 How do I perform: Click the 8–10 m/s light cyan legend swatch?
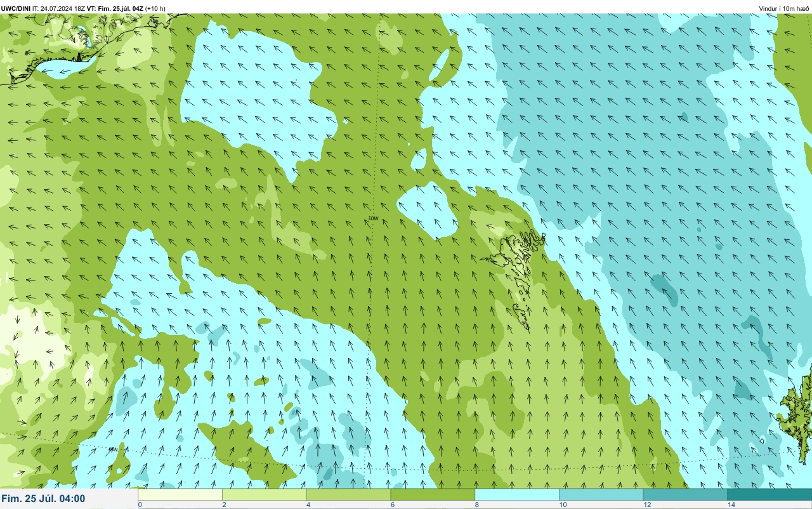click(x=517, y=495)
